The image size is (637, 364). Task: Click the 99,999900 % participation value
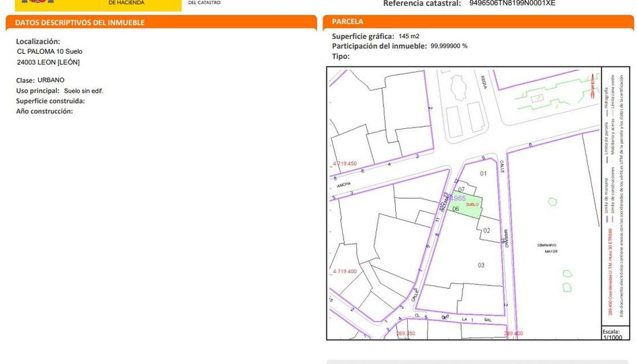tap(449, 46)
